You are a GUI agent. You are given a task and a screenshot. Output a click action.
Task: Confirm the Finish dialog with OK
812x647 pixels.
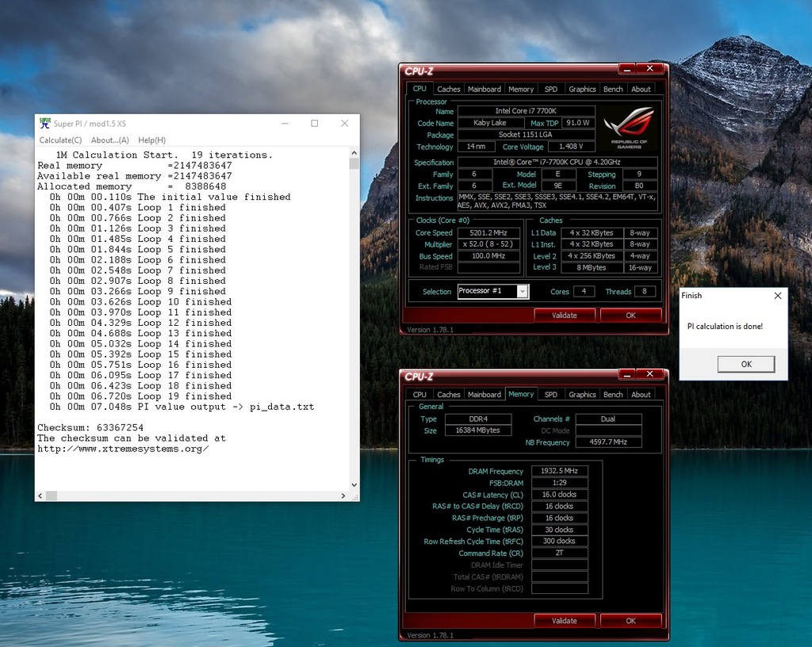click(746, 364)
